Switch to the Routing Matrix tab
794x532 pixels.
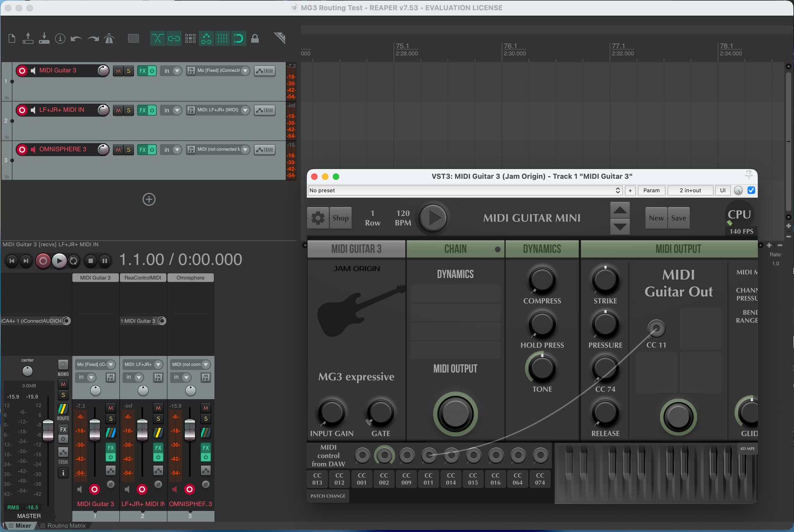point(66,526)
